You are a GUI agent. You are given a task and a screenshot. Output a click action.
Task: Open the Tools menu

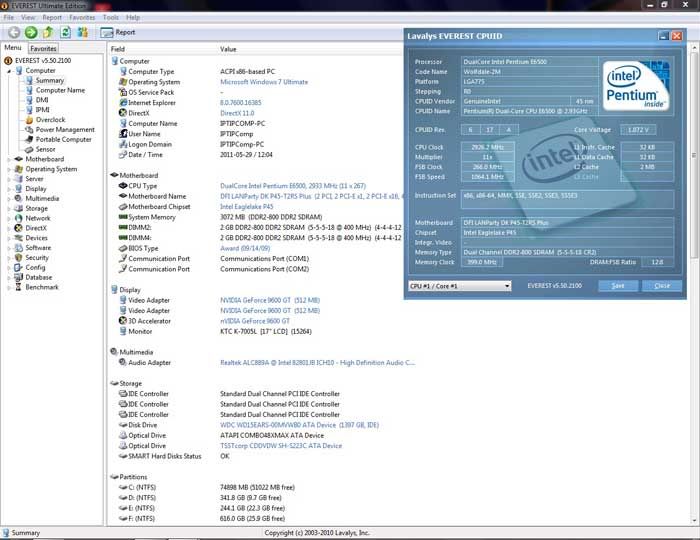pyautogui.click(x=111, y=17)
